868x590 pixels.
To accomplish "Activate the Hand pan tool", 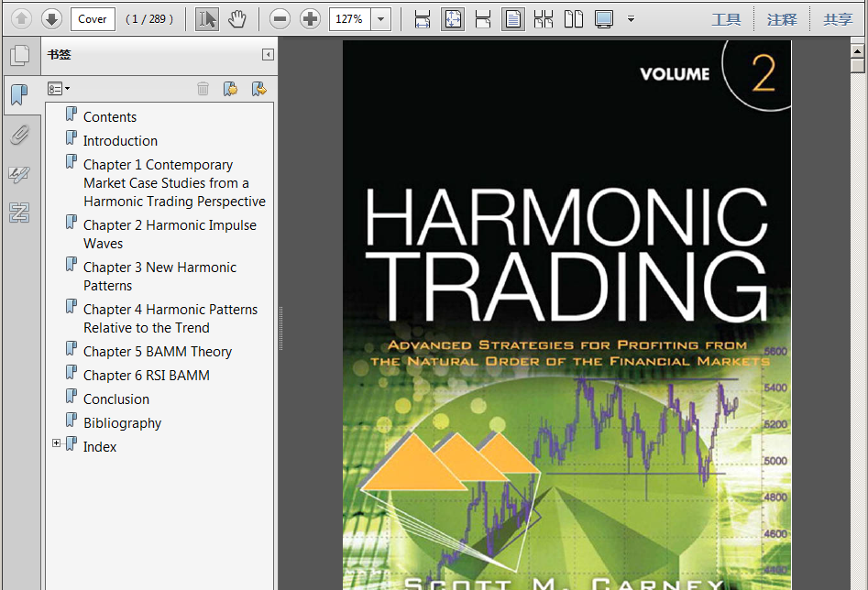I will 237,19.
